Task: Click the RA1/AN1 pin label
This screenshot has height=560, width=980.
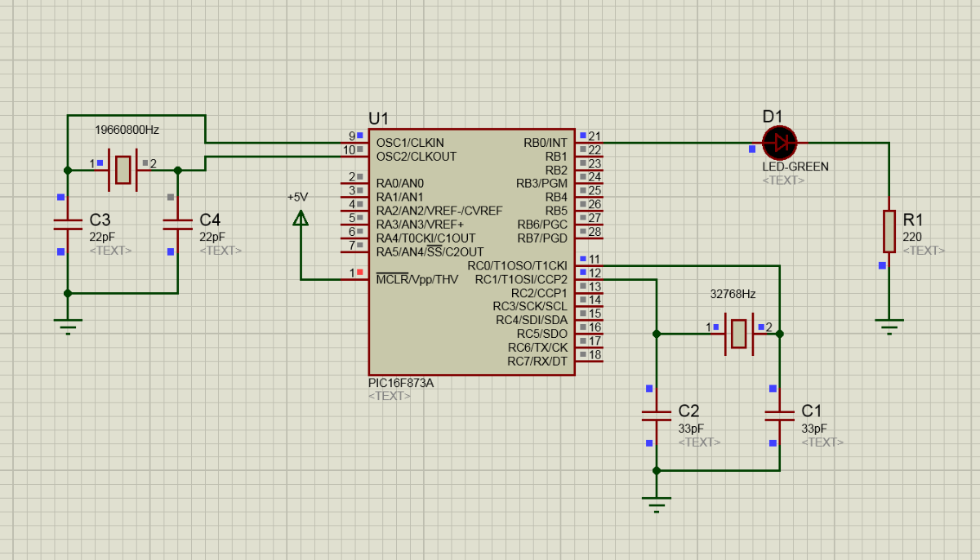Action: (400, 197)
